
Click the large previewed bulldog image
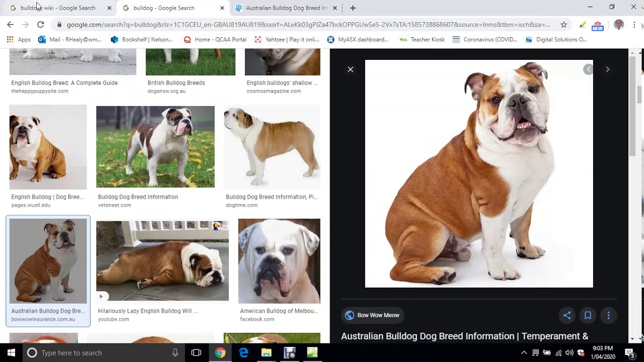[x=479, y=174]
